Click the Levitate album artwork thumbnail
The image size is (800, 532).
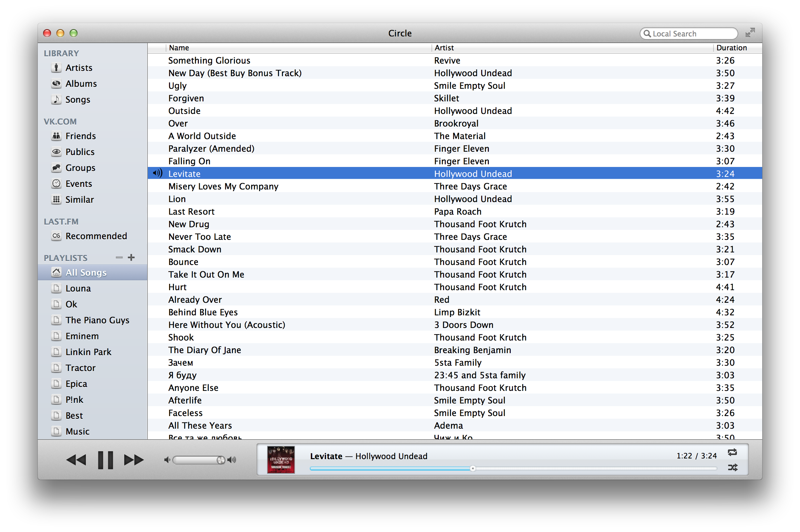pos(281,460)
